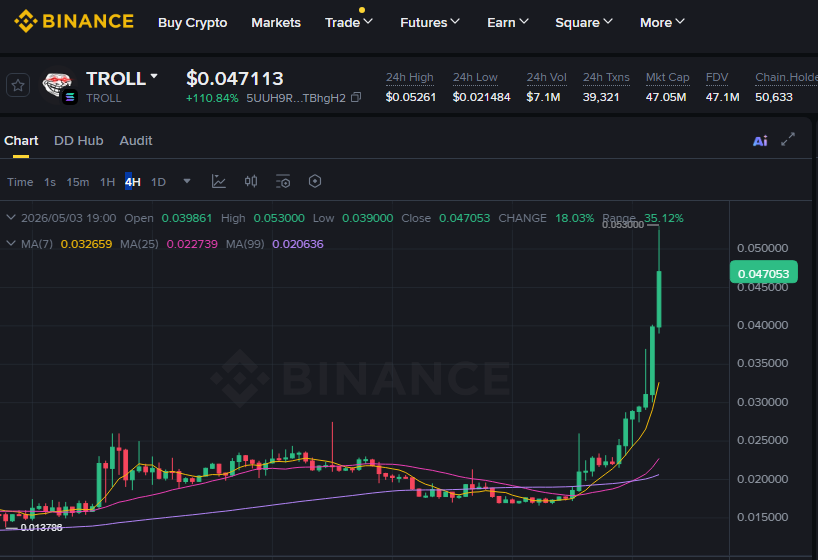Click the Mkt Cap label
This screenshot has width=818, height=560.
(668, 77)
